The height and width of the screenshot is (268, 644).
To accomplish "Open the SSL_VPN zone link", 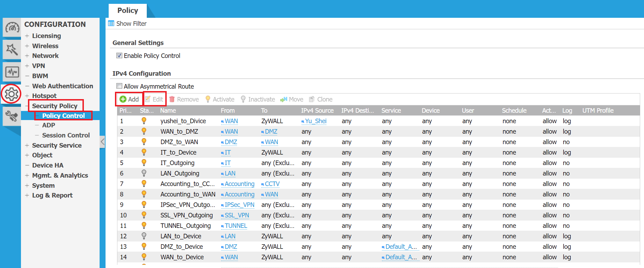I will click(x=237, y=215).
